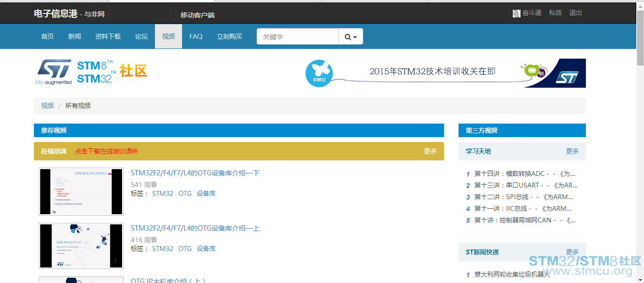The width and height of the screenshot is (644, 283).
Task: Open thumbnail for OTG设备库介绍—上 video
Action: point(81,246)
